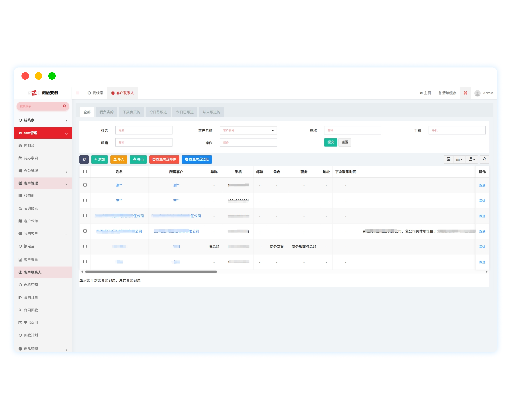Check the checkbox for the 谢** row
The width and height of the screenshot is (511, 420).
tap(85, 185)
